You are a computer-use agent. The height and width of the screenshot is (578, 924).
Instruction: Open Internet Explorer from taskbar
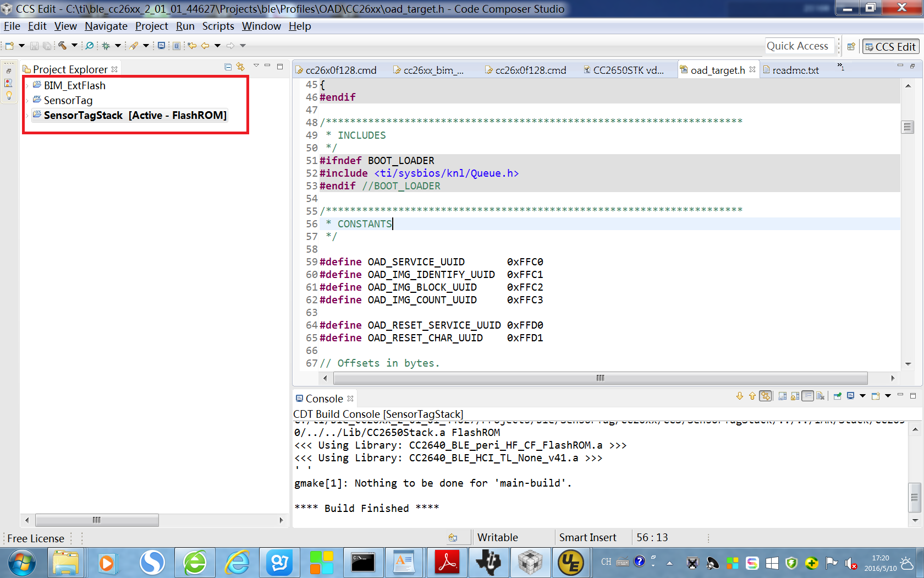pos(237,563)
